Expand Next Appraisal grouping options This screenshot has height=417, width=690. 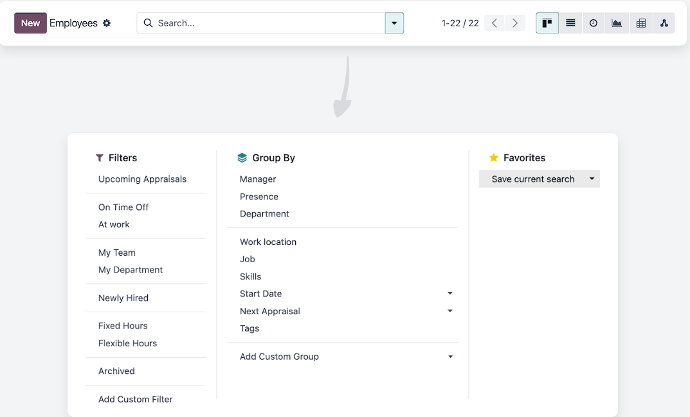[x=450, y=311]
